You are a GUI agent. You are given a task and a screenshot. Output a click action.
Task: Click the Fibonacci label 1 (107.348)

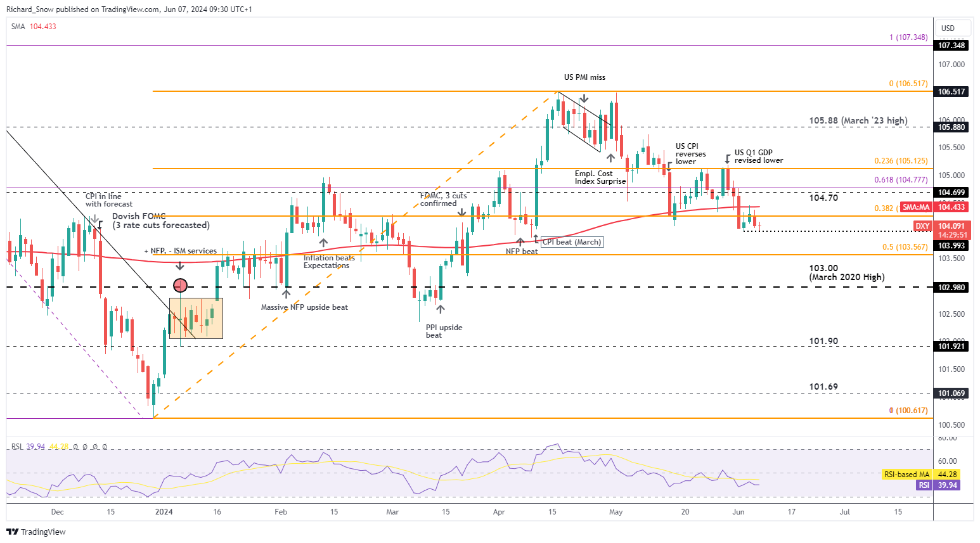click(908, 37)
